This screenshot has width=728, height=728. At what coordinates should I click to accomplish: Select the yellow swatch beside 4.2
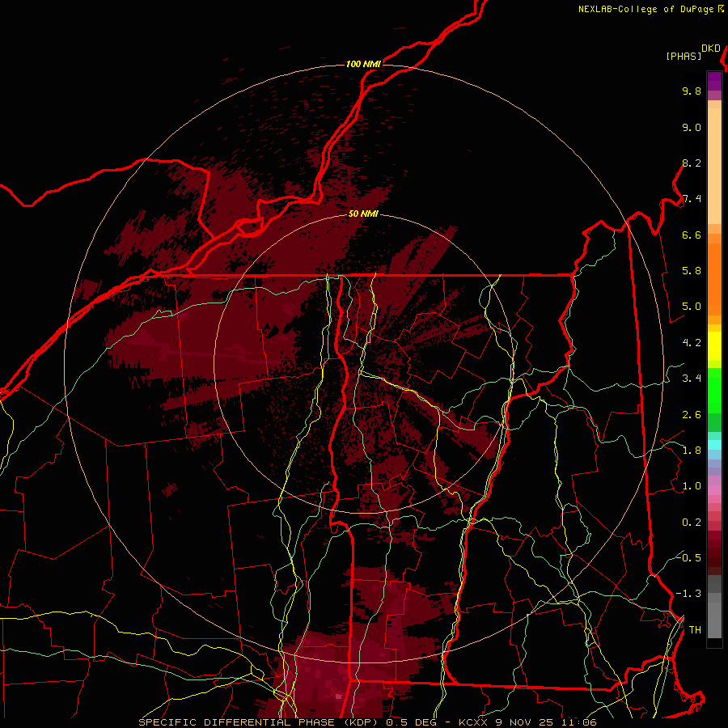(x=714, y=346)
